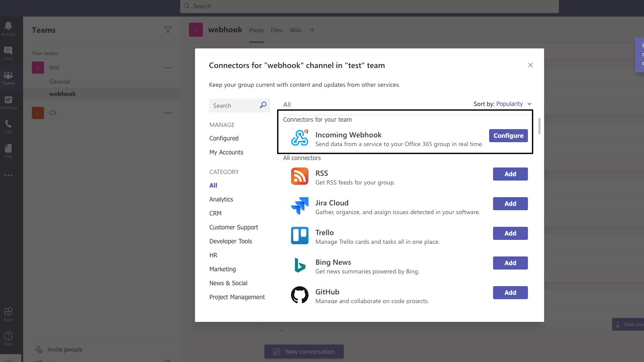Add the Trello connector

tap(510, 233)
